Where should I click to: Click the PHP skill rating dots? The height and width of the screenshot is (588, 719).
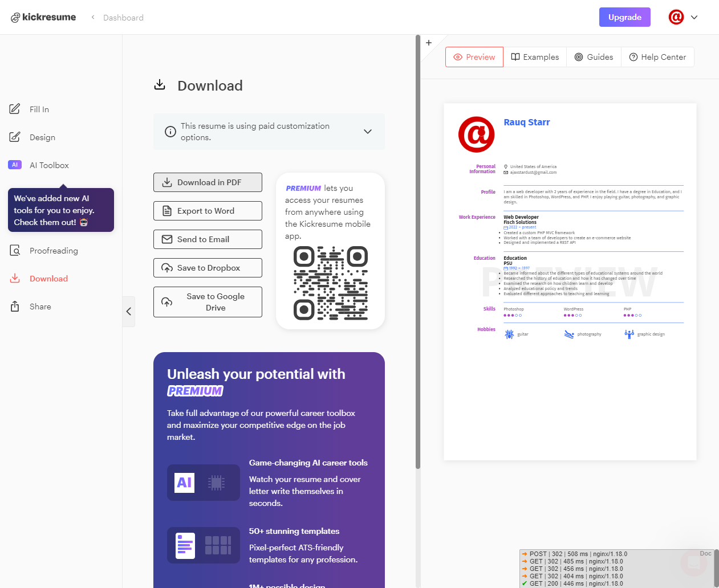click(x=633, y=315)
